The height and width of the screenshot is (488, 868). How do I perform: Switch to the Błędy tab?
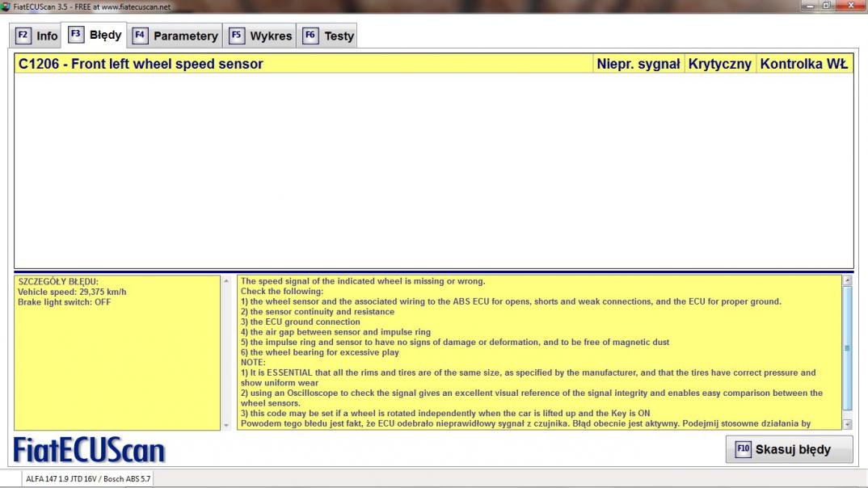(94, 35)
